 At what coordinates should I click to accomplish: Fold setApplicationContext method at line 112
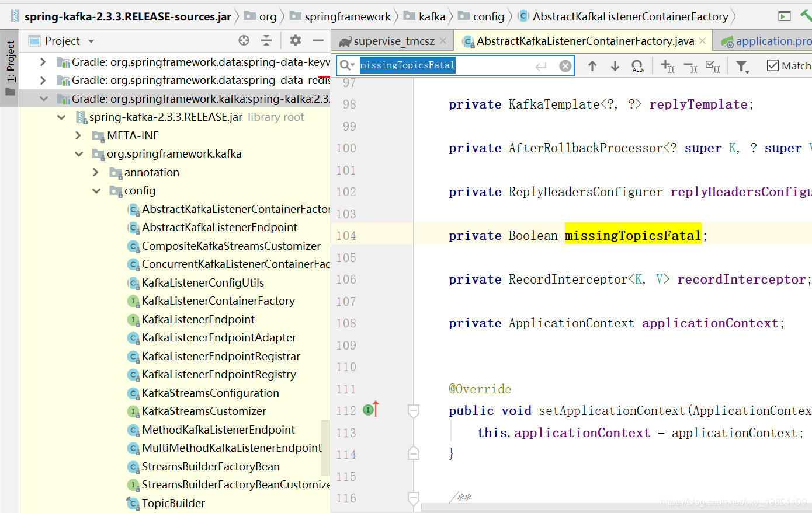pos(414,411)
